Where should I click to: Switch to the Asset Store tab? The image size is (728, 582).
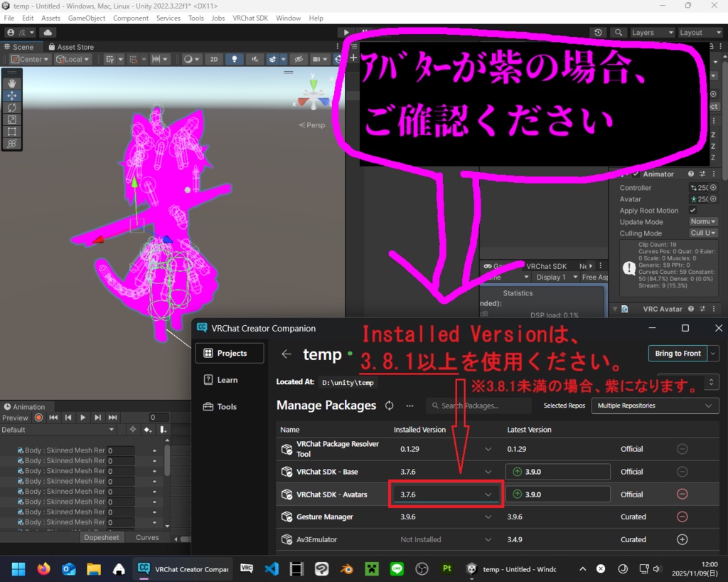pos(72,47)
